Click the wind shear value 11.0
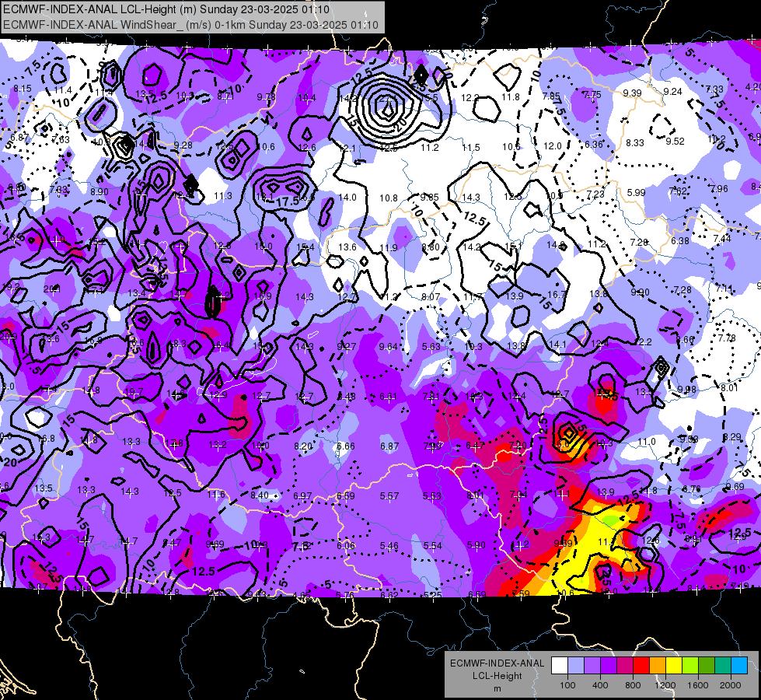The width and height of the screenshot is (761, 700). coord(647,442)
